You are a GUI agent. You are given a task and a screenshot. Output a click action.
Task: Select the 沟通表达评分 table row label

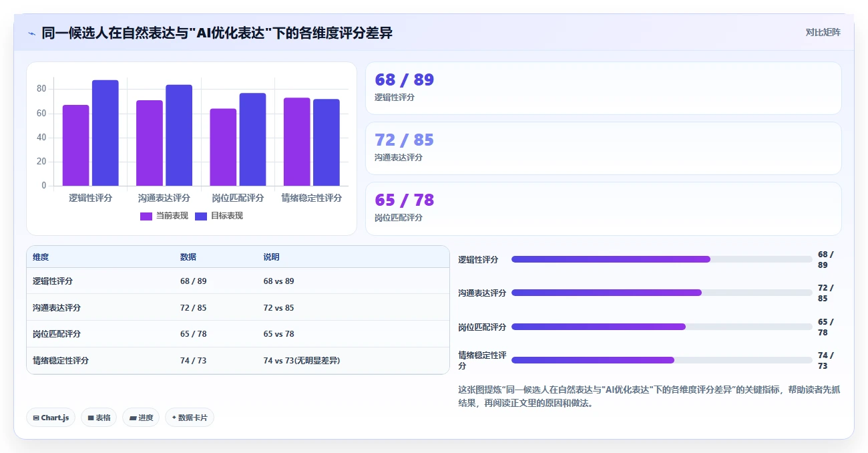pyautogui.click(x=57, y=308)
